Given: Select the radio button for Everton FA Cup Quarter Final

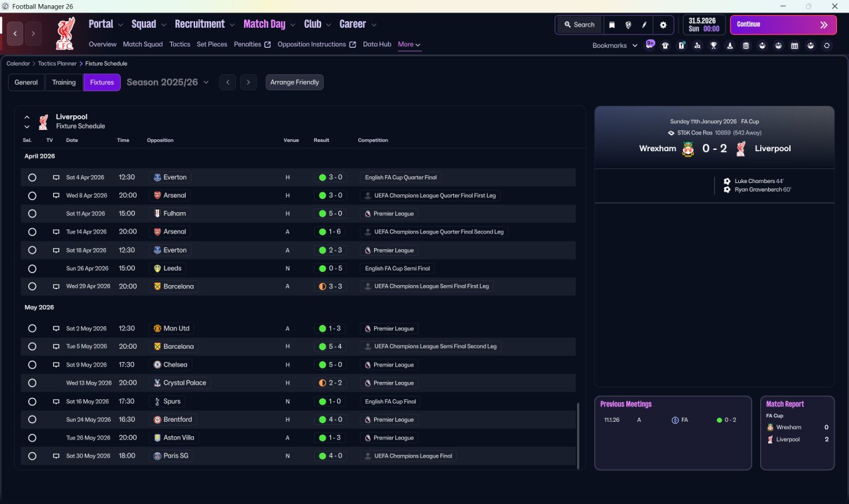Looking at the screenshot, I should (x=32, y=178).
